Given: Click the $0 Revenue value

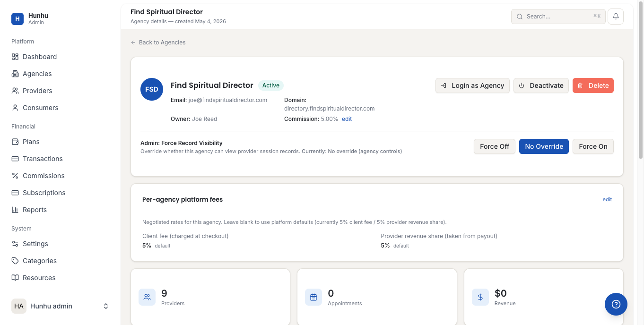Looking at the screenshot, I should (x=501, y=293).
